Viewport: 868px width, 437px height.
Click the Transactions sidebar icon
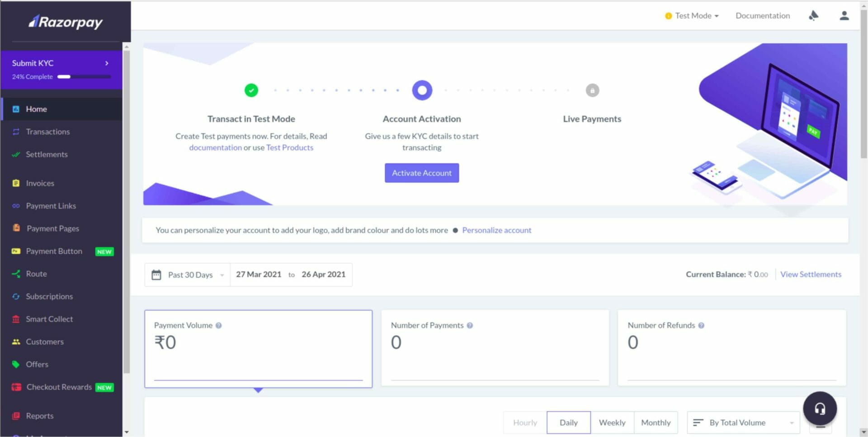[x=16, y=132]
